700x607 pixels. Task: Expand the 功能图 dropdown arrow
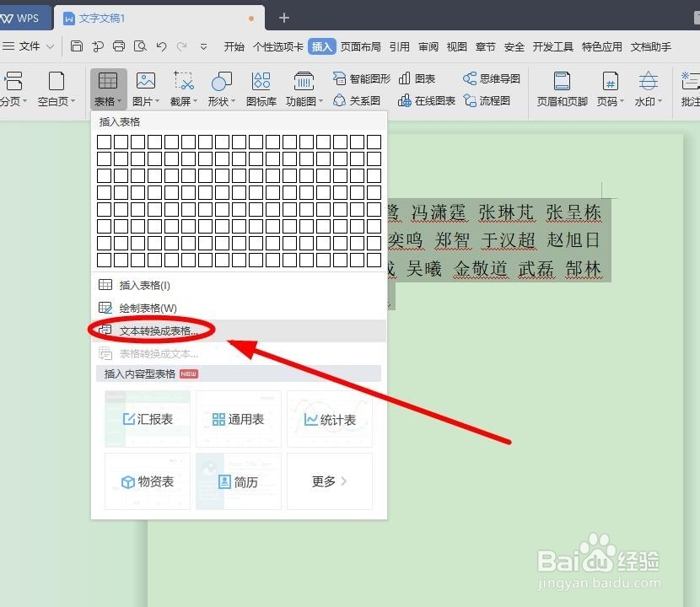point(320,102)
